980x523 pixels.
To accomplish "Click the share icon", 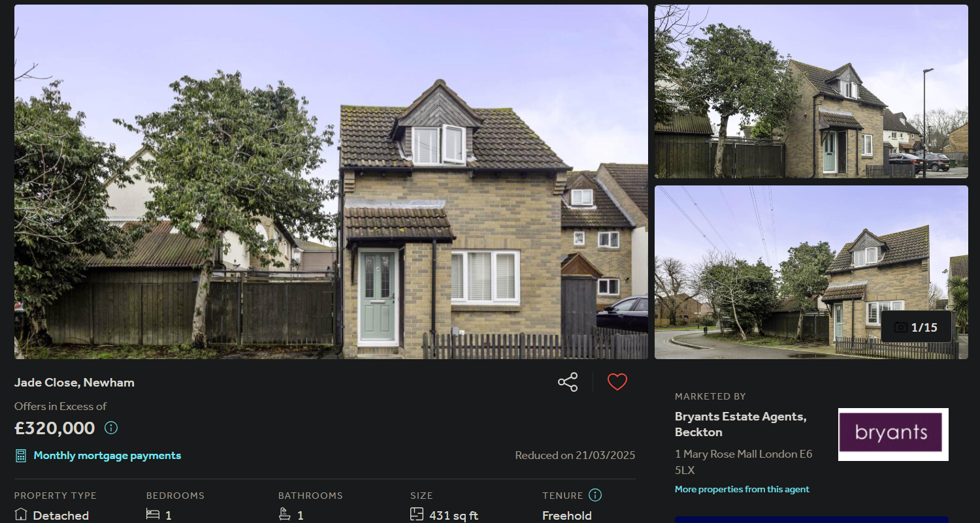I will pos(568,382).
